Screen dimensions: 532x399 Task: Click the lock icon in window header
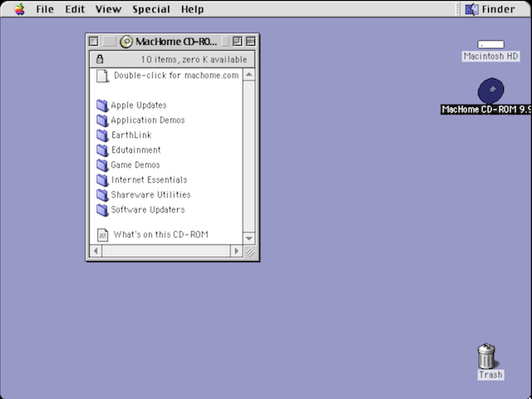pyautogui.click(x=100, y=59)
